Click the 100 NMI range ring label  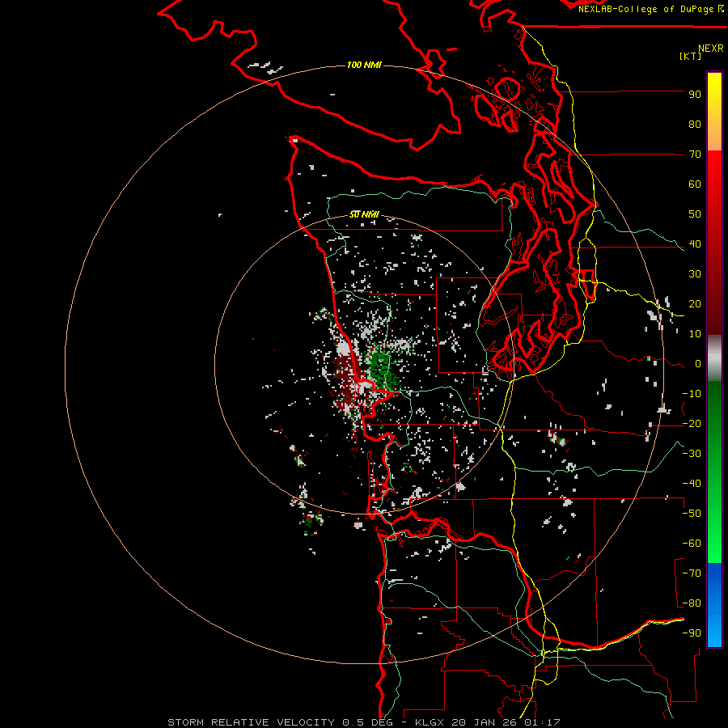point(364,65)
